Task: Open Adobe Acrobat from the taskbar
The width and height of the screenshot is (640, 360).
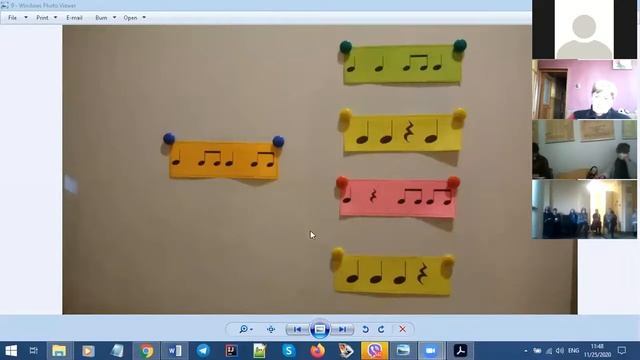Action: (x=460, y=351)
